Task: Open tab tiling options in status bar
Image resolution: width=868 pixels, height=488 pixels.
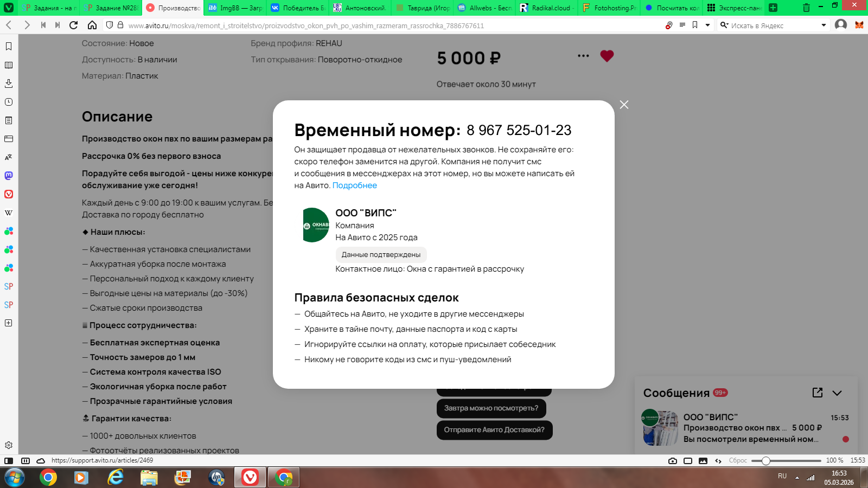Action: pyautogui.click(x=25, y=461)
